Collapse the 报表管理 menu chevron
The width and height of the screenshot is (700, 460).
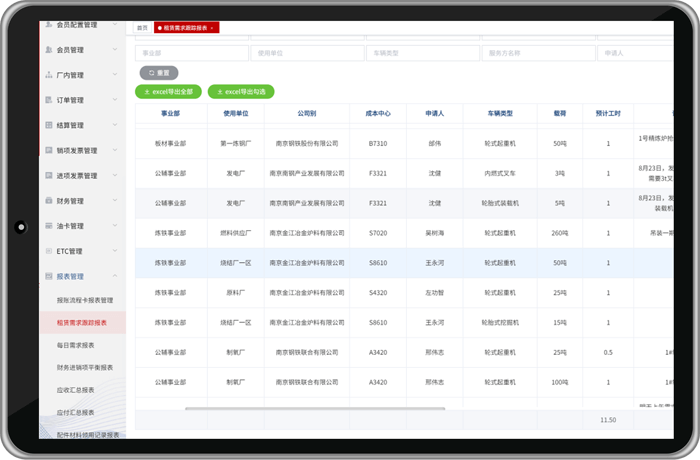point(115,276)
